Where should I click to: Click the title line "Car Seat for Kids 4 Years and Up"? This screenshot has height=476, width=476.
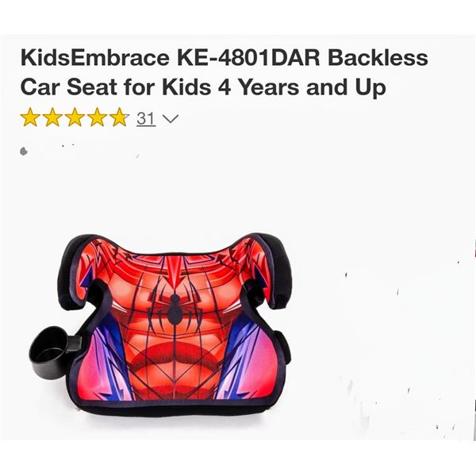[x=203, y=86]
